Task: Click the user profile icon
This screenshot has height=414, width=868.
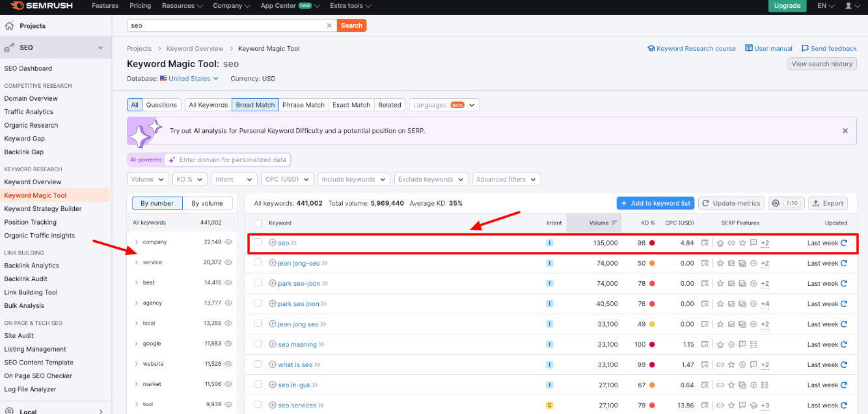Action: point(848,6)
